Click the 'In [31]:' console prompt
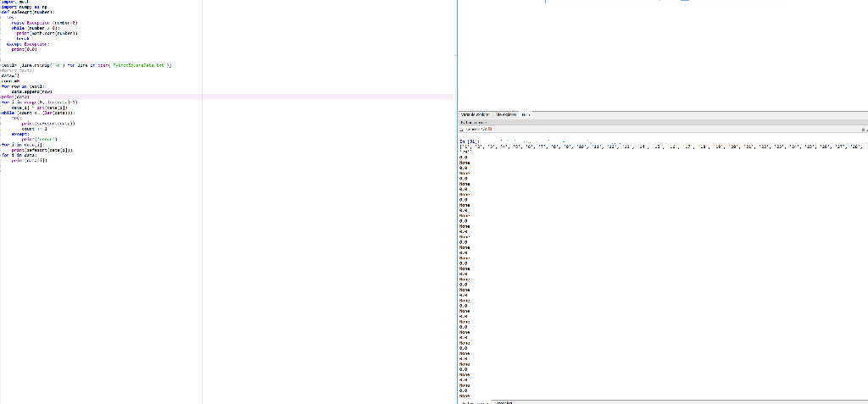This screenshot has width=868, height=404. [x=468, y=141]
